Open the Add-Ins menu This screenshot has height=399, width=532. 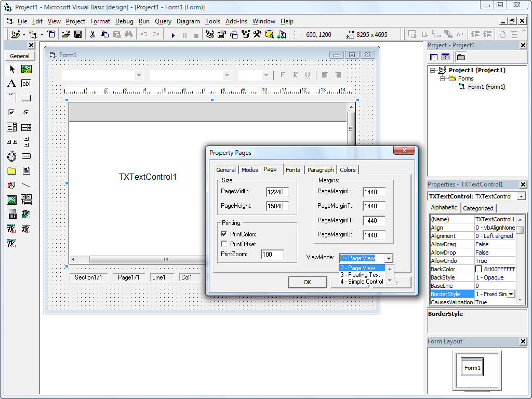point(236,21)
